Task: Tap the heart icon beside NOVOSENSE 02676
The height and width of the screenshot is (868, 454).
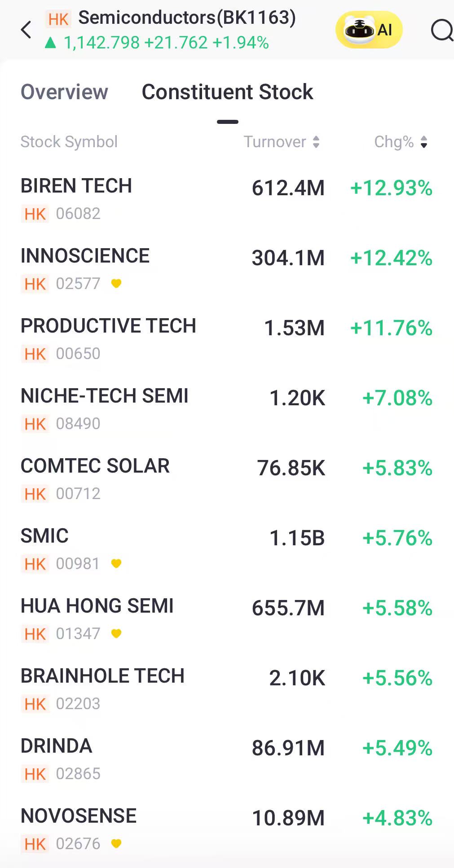Action: [116, 844]
